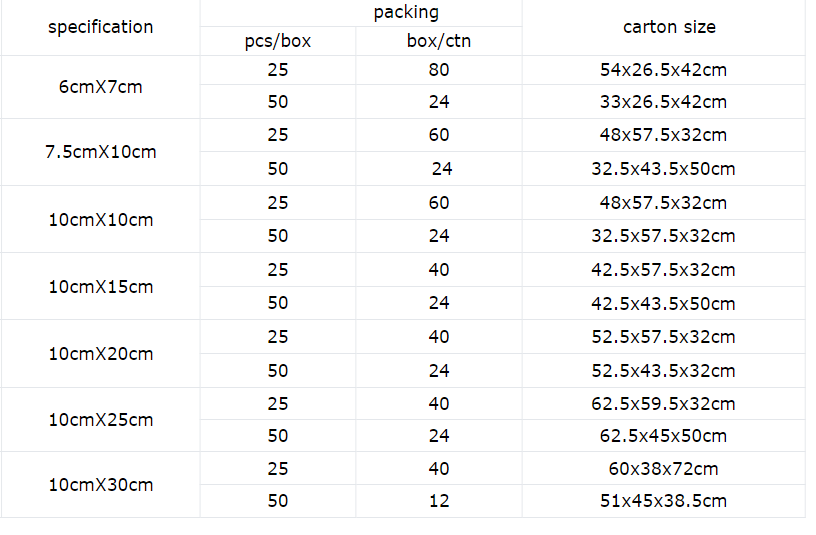816x535 pixels.
Task: Select the 10cmX20cm specification cell
Action: coord(101,354)
